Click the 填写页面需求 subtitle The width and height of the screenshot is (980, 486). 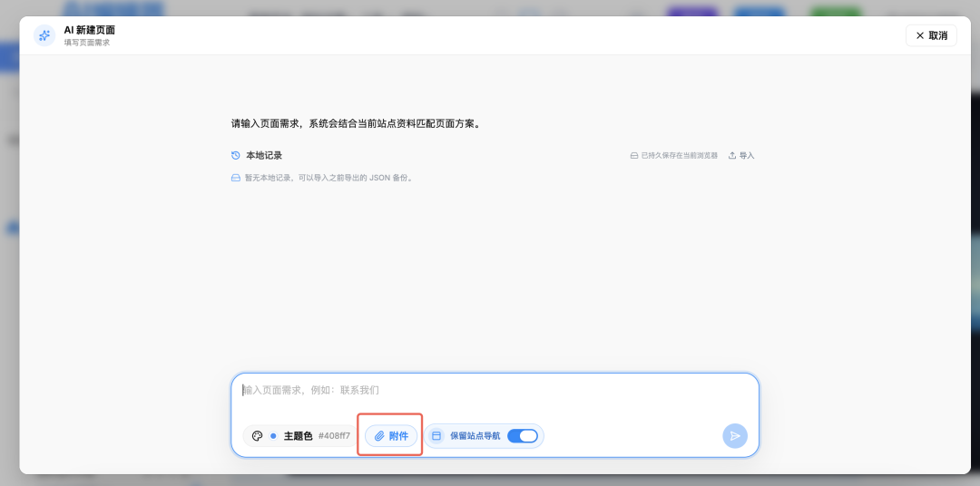click(87, 43)
